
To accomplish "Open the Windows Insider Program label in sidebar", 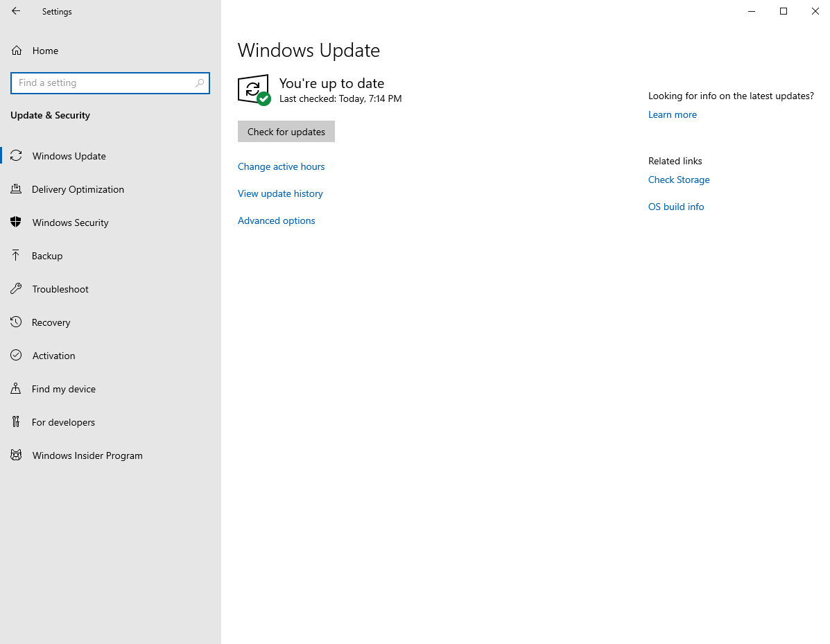I will [x=87, y=455].
